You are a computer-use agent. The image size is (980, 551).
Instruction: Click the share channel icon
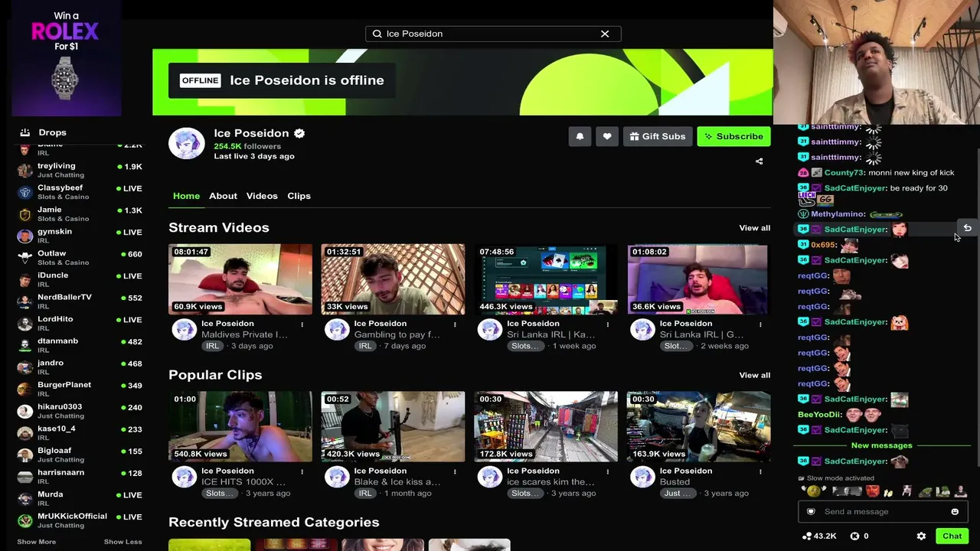tap(759, 161)
